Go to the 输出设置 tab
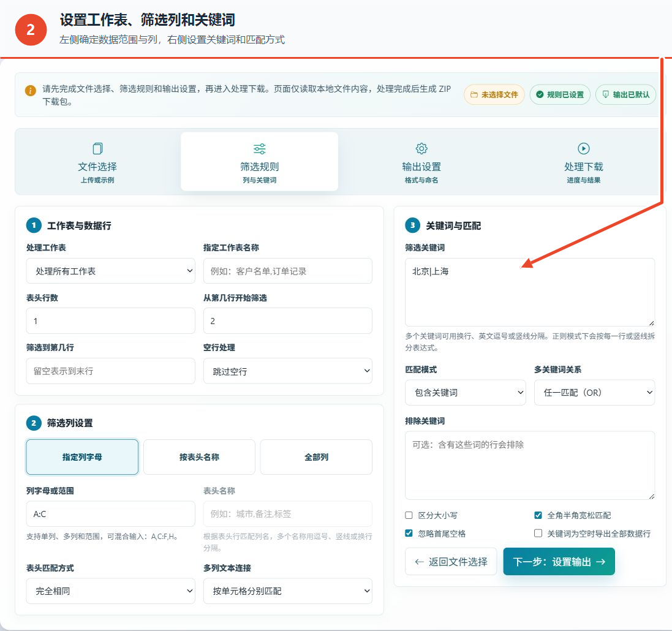 pyautogui.click(x=421, y=162)
